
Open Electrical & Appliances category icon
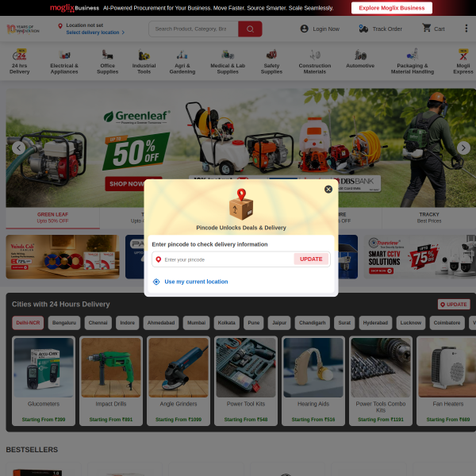click(x=64, y=55)
